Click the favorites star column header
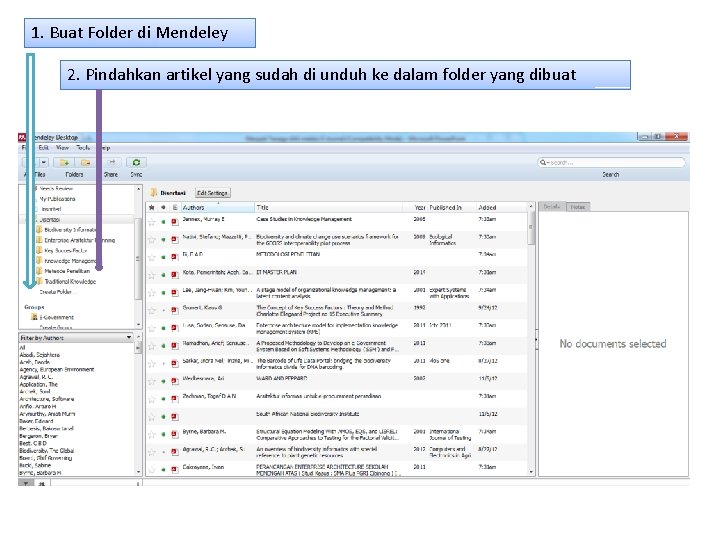720x540 pixels. (152, 208)
